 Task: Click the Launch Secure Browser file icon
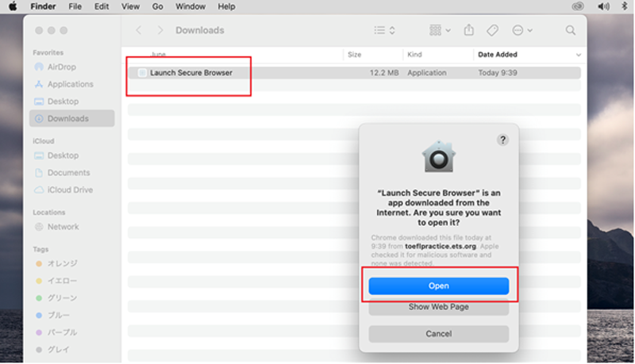pyautogui.click(x=142, y=73)
